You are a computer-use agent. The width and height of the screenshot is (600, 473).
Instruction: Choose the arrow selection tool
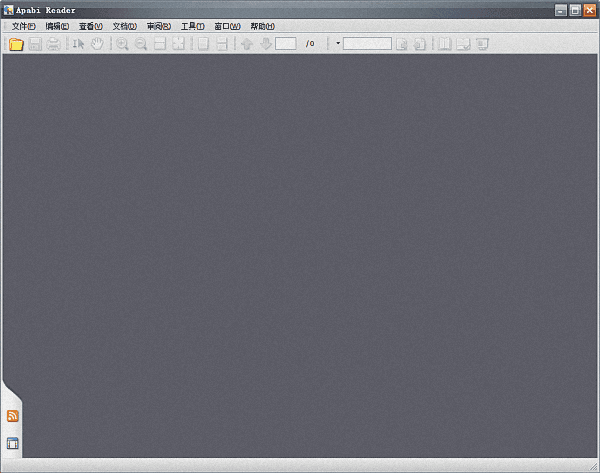(79, 44)
